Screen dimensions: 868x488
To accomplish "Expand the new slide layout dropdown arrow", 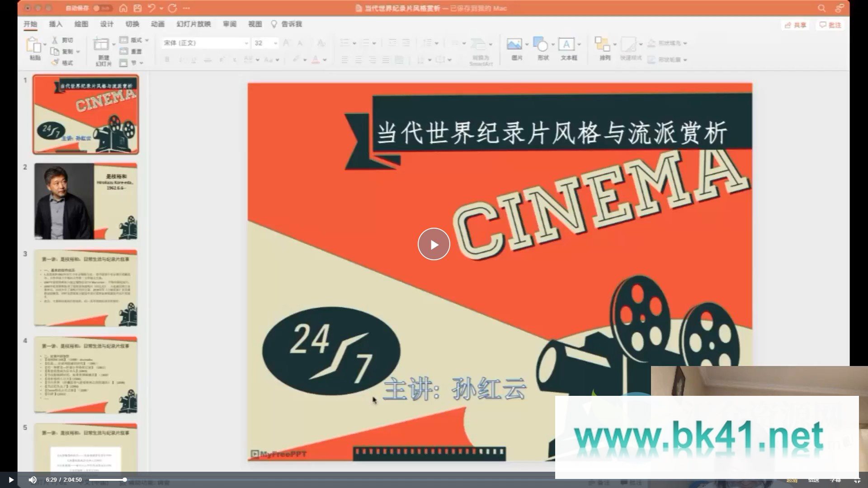I will 113,45.
